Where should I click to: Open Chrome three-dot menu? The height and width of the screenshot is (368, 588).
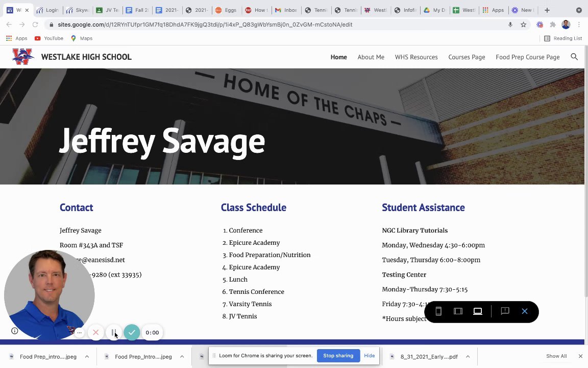click(x=579, y=25)
